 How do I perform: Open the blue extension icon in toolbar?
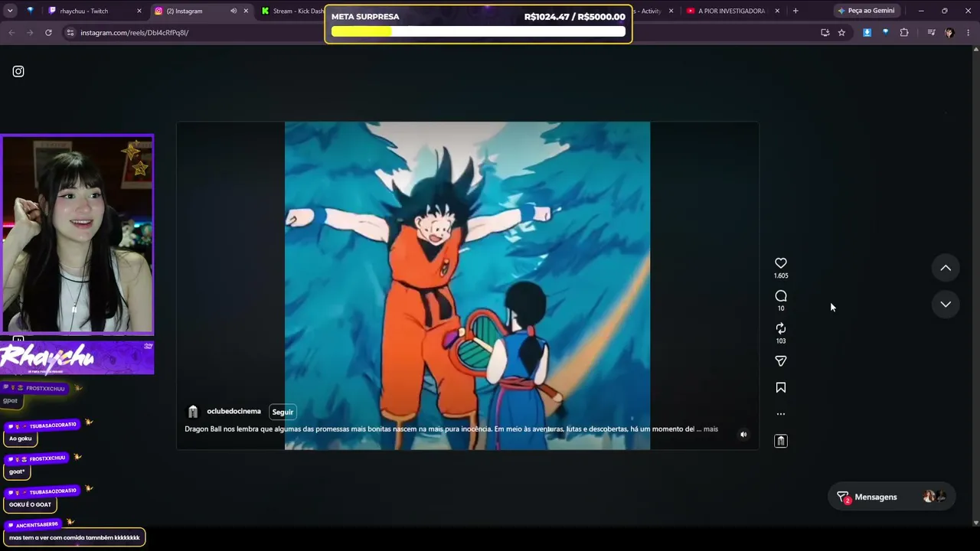[886, 32]
